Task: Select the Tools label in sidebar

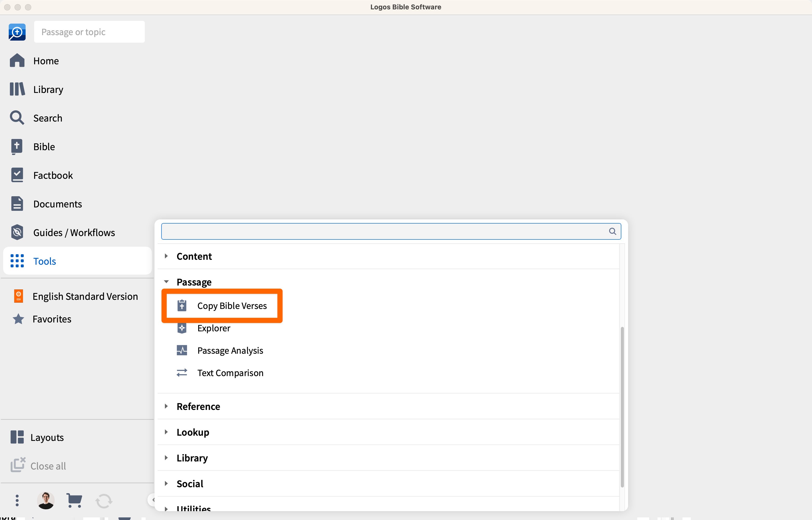Action: click(44, 261)
